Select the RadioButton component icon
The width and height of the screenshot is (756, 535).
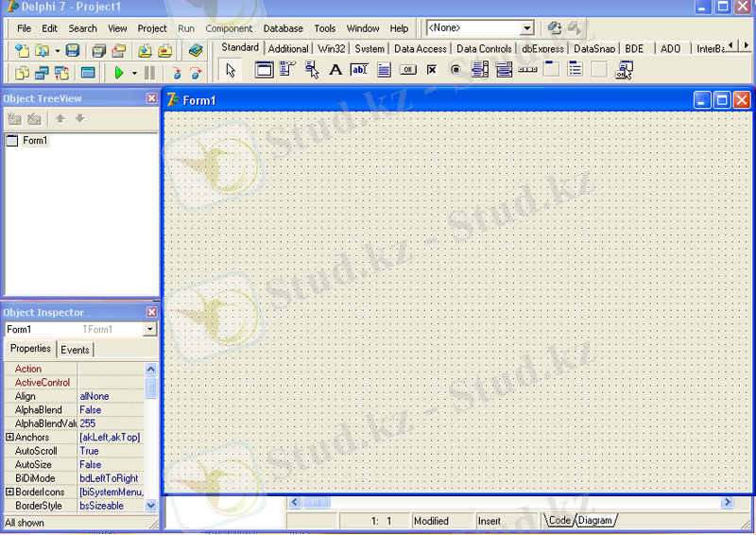pos(455,70)
